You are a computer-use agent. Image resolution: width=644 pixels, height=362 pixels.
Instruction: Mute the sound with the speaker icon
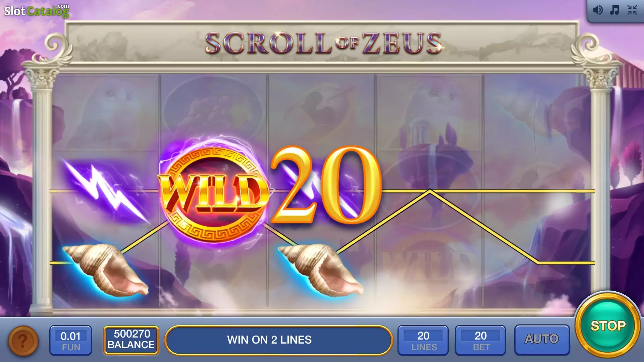(x=598, y=10)
